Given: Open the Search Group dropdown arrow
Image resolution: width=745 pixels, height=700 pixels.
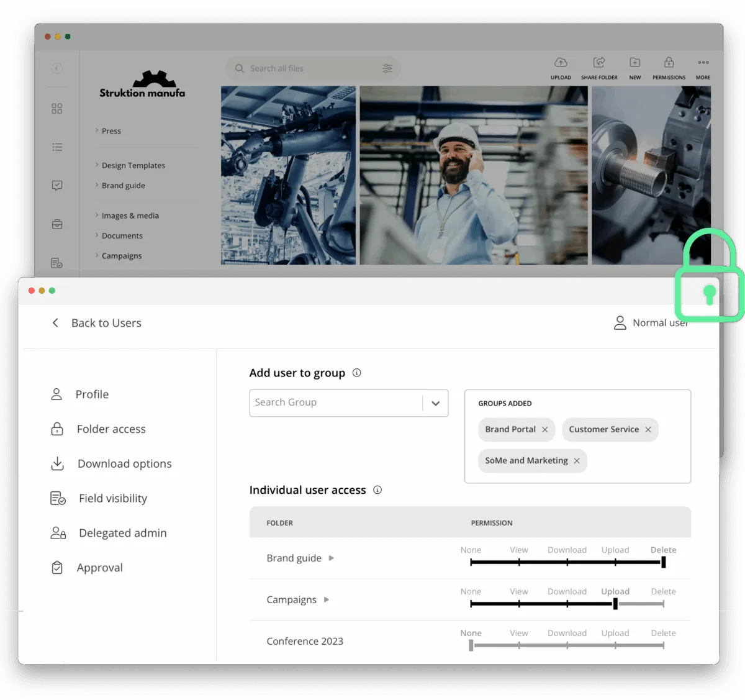Looking at the screenshot, I should coord(436,403).
